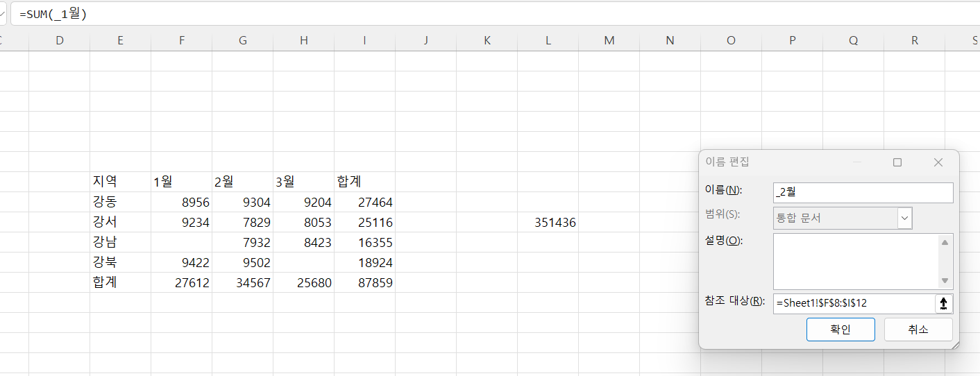Click cell with value 18924
980x376 pixels.
(x=365, y=263)
